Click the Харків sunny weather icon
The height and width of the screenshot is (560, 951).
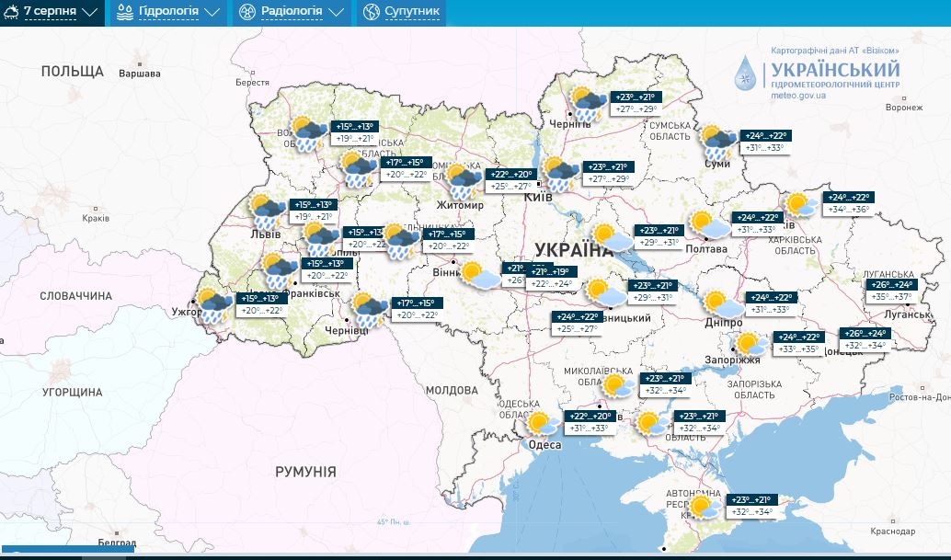[800, 205]
